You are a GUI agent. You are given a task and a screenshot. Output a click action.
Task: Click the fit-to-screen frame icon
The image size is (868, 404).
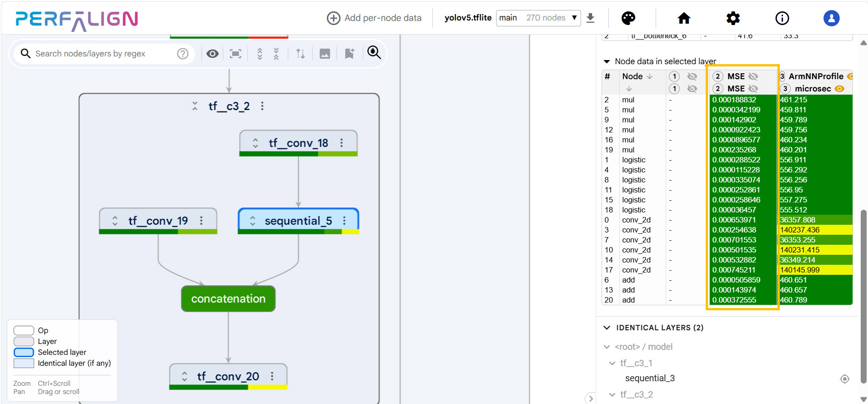(x=235, y=54)
